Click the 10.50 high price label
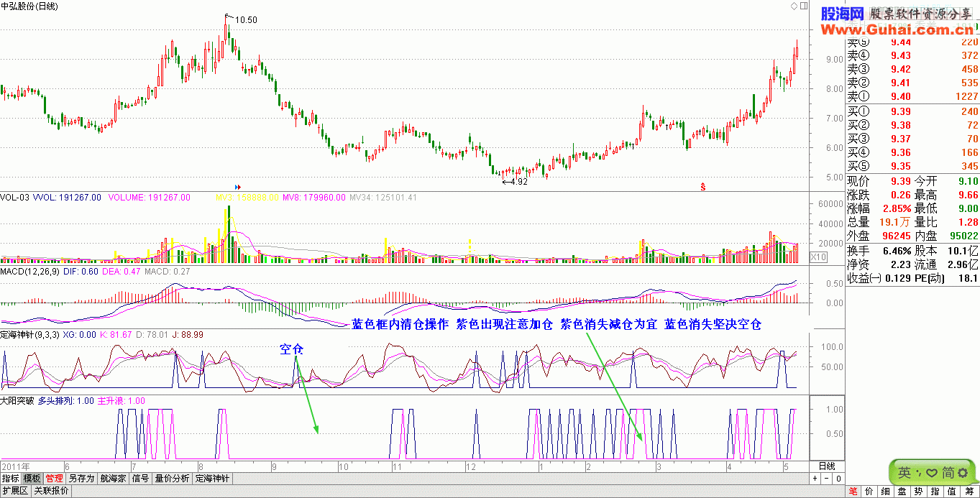The width and height of the screenshot is (980, 498). (x=246, y=20)
